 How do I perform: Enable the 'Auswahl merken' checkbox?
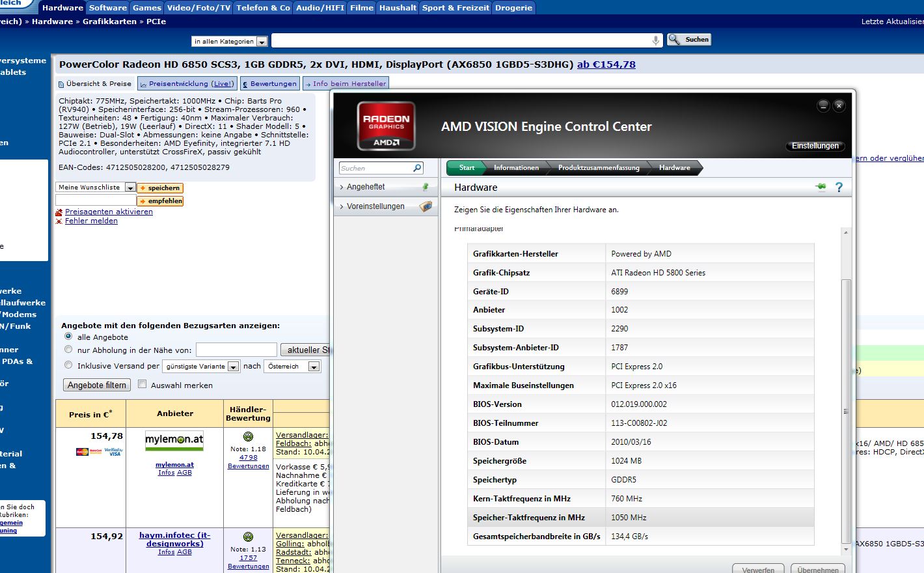click(x=143, y=384)
